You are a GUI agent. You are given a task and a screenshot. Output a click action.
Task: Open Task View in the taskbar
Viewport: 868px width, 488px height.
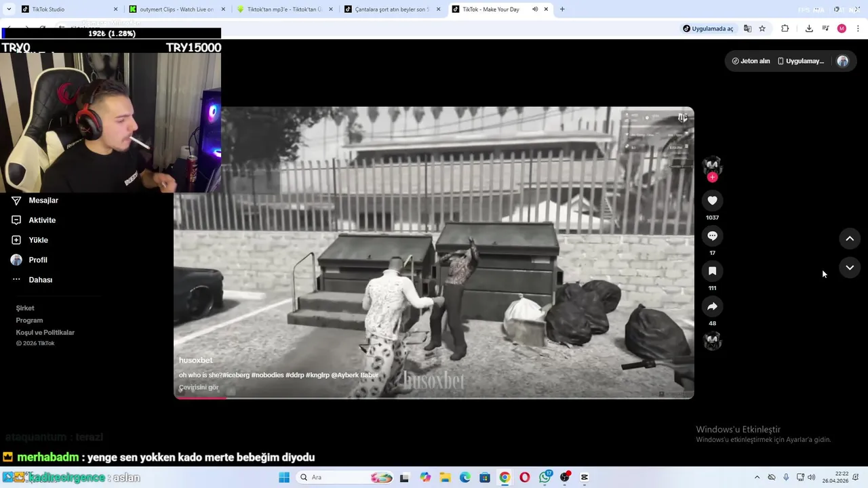point(404,477)
